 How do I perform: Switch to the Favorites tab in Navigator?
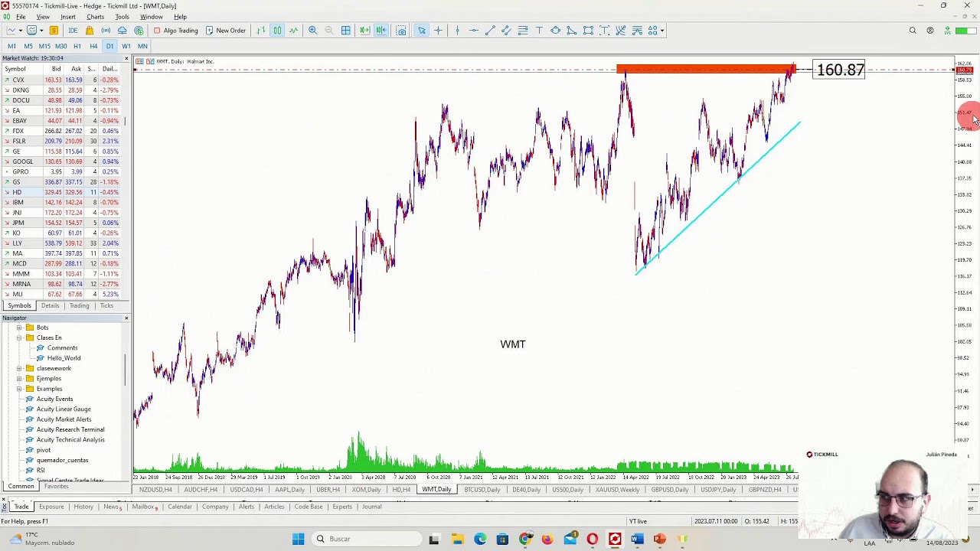click(x=56, y=487)
